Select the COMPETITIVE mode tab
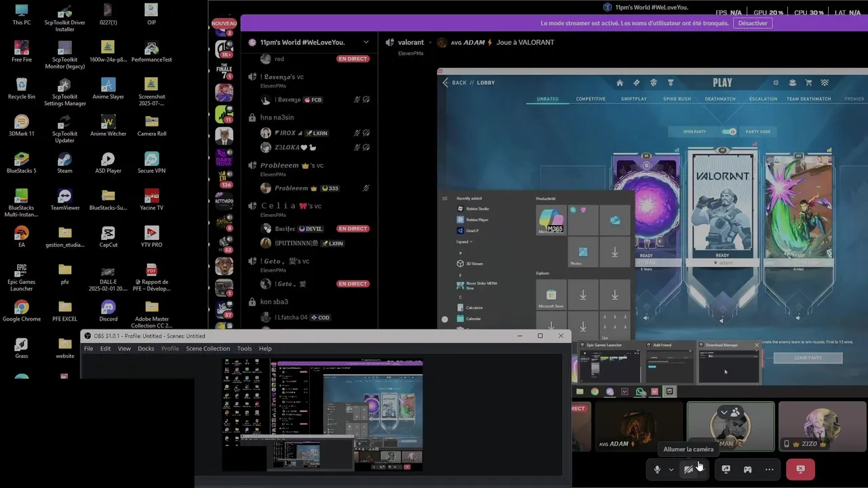 (x=591, y=99)
